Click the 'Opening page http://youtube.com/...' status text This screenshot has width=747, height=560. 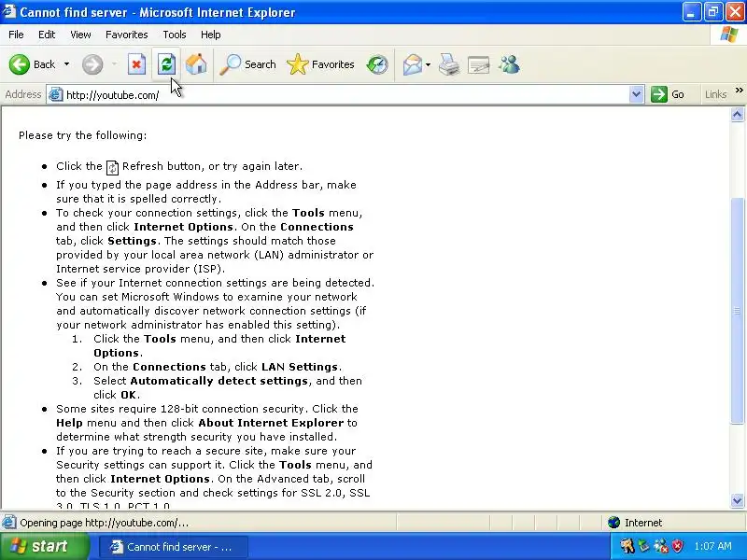click(105, 523)
